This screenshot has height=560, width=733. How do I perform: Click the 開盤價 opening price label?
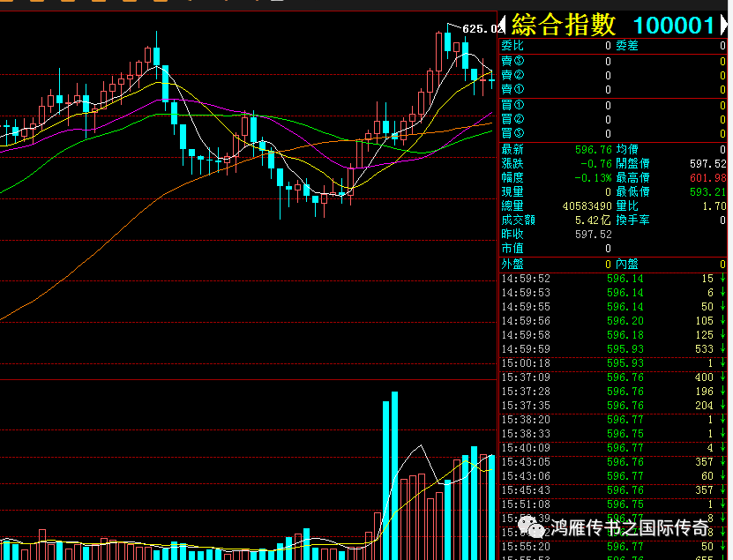pos(632,164)
